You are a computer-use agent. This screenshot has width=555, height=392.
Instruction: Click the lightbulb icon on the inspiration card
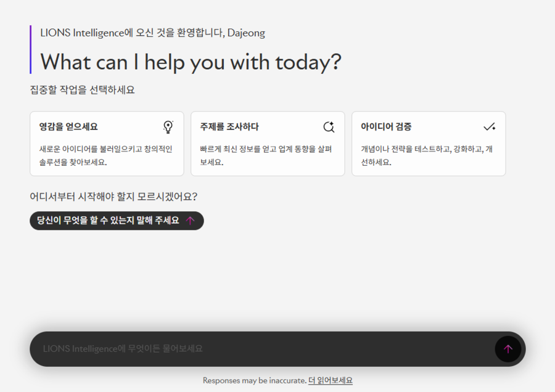point(168,127)
